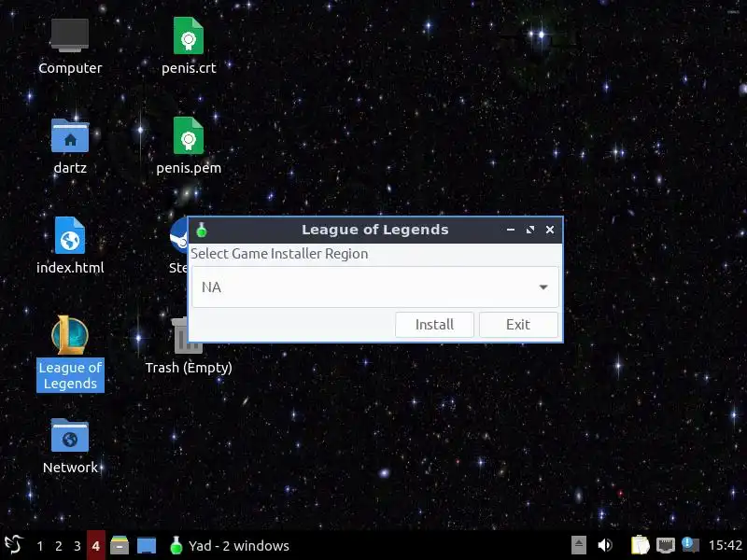Click the blue show desktop taskbar icon
This screenshot has width=747, height=560.
click(147, 546)
